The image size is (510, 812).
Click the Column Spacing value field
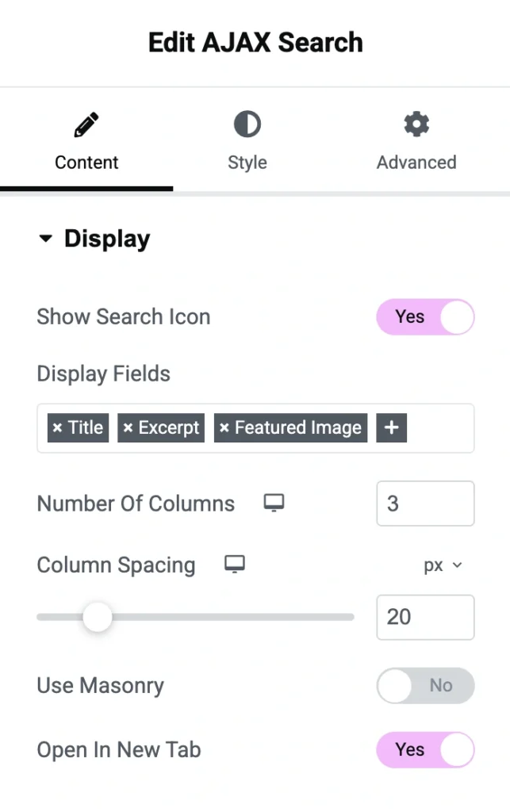[x=424, y=617]
